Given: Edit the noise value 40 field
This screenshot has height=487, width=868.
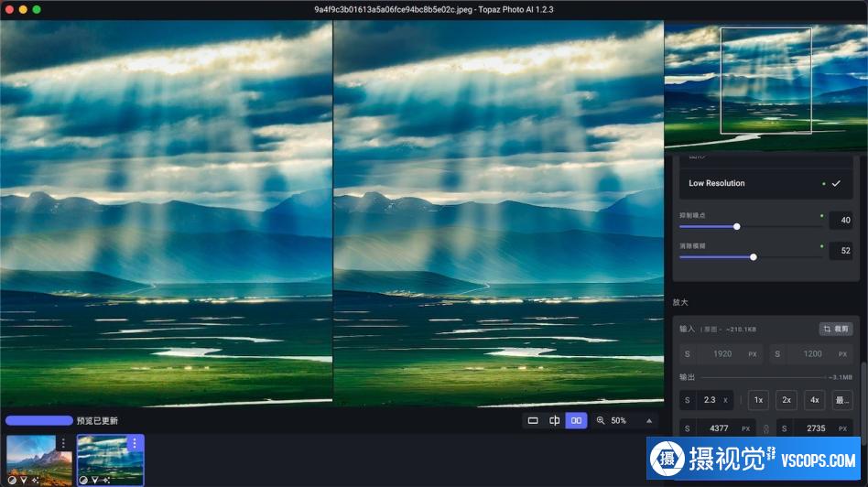Looking at the screenshot, I should click(841, 221).
